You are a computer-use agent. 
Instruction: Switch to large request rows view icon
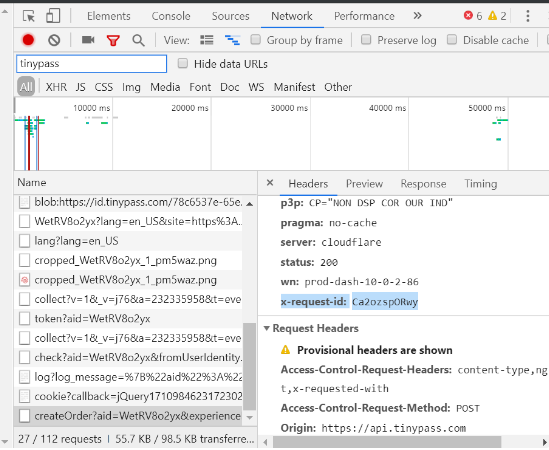(207, 40)
